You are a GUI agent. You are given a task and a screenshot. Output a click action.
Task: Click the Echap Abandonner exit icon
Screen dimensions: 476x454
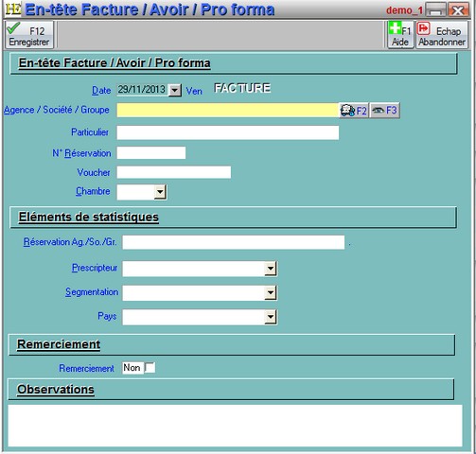pos(442,35)
